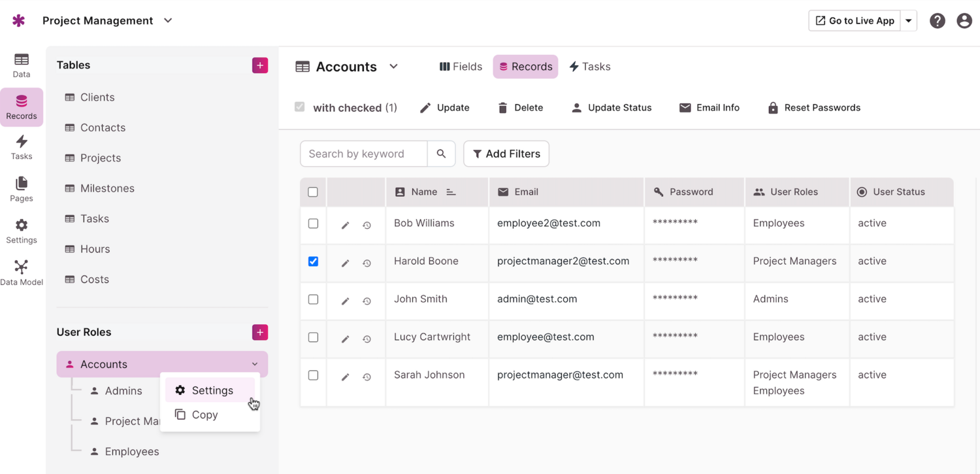Uncheck the Harold Boone row checkbox

[x=313, y=262]
